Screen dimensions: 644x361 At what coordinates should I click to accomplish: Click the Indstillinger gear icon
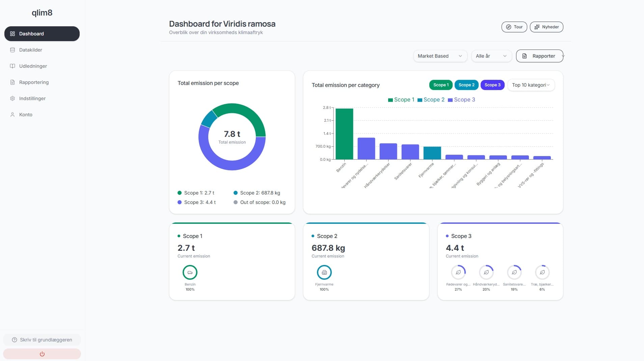(x=12, y=98)
